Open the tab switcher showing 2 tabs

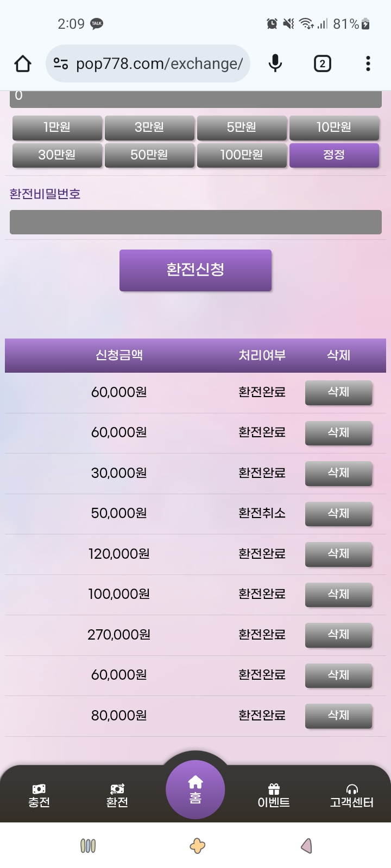tap(322, 64)
